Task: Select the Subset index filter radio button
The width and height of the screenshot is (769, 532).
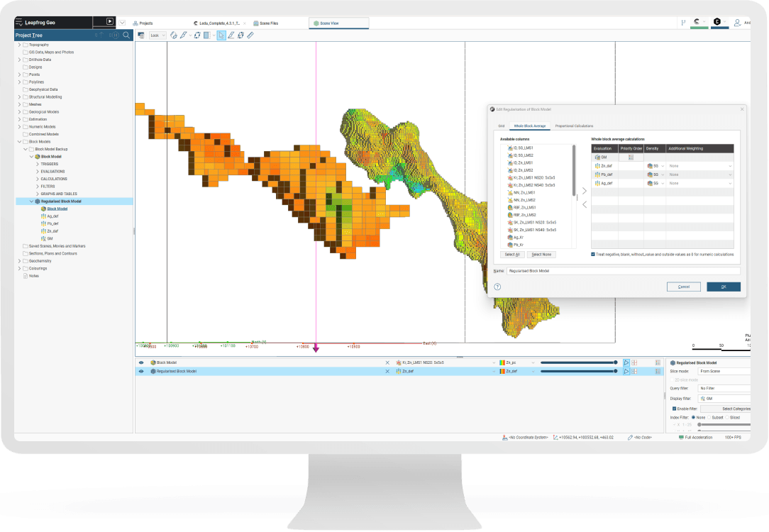Action: coord(709,417)
